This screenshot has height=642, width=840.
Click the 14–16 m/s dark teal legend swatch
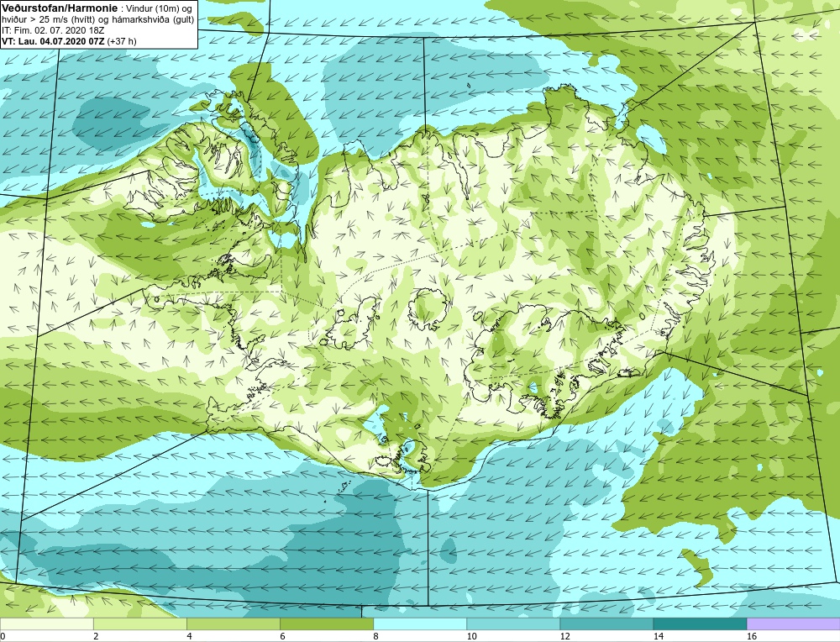point(700,624)
